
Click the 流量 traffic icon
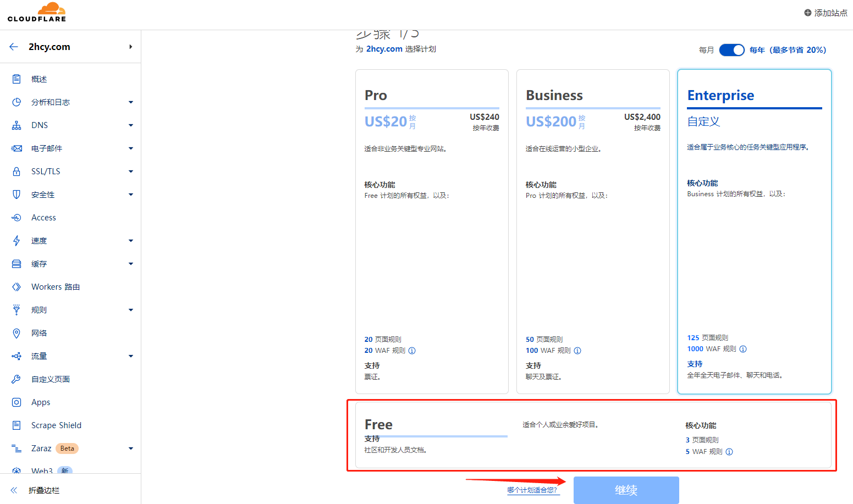tap(16, 356)
